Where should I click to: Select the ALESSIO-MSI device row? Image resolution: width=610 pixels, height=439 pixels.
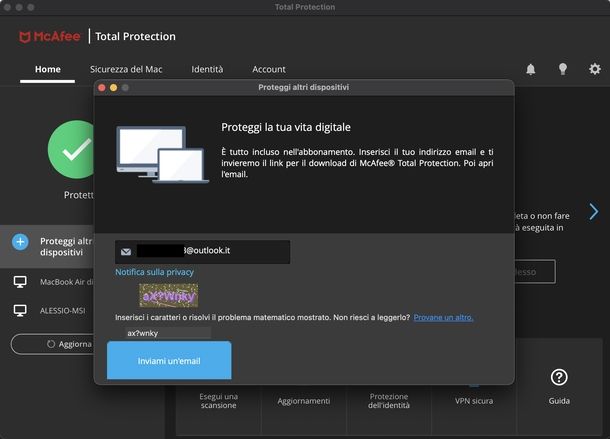click(47, 311)
